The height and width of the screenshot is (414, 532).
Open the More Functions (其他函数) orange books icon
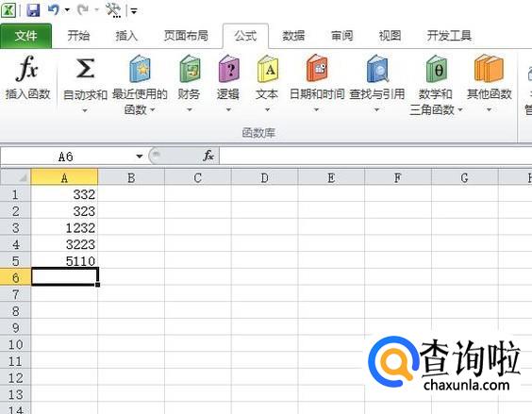point(489,69)
